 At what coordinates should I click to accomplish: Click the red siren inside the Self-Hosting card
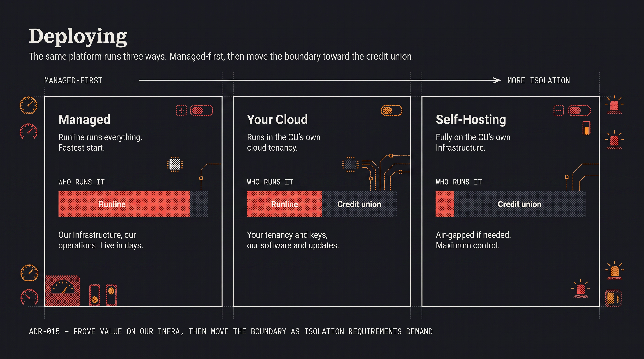581,289
